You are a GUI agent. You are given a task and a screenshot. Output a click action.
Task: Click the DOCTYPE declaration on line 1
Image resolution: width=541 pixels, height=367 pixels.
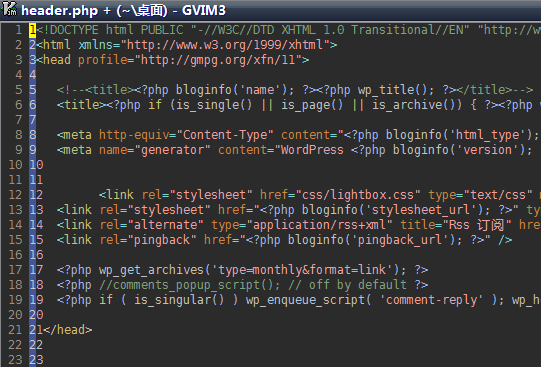pyautogui.click(x=288, y=30)
